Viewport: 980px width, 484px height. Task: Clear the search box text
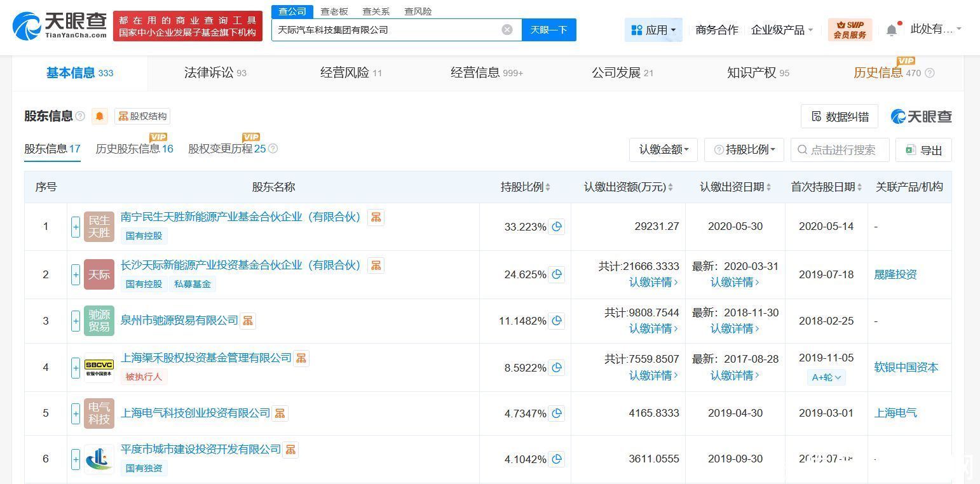(x=507, y=30)
